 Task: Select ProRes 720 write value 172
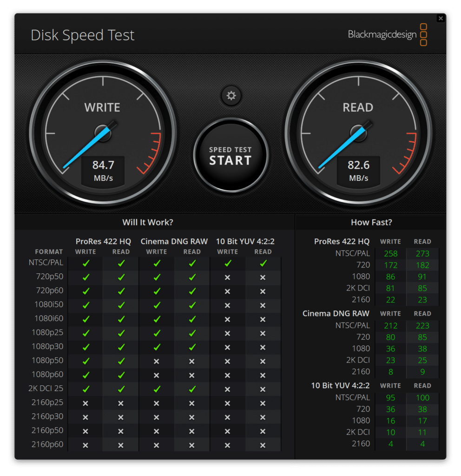(390, 265)
